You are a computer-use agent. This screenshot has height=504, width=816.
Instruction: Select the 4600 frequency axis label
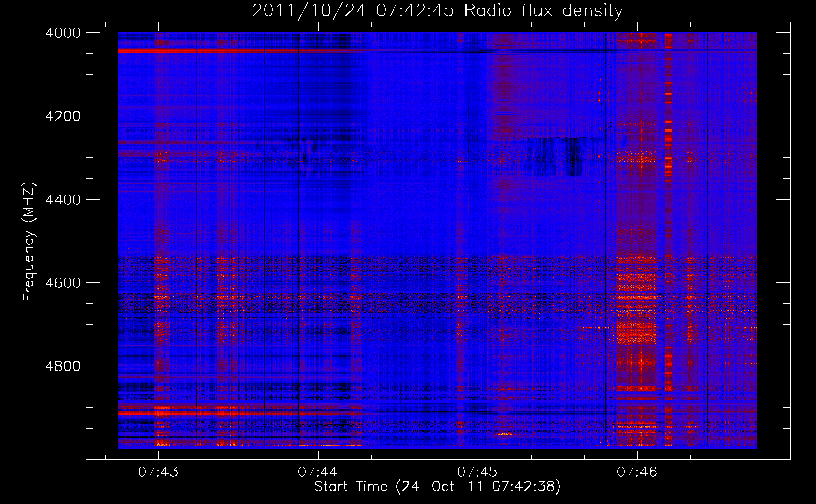63,283
